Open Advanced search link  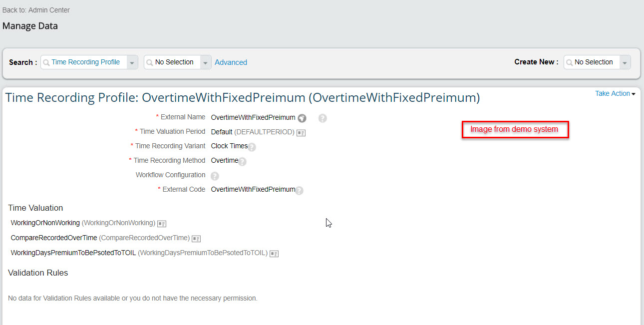coord(231,62)
